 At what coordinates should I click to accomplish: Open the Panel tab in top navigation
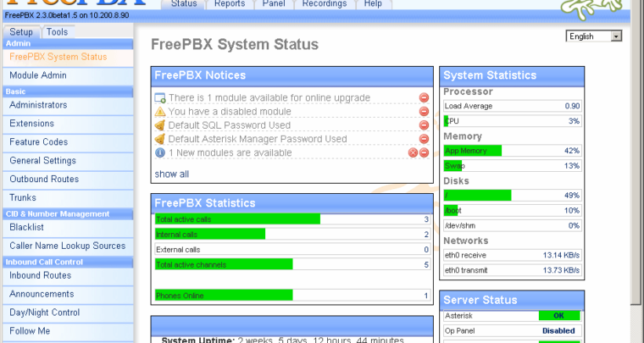click(274, 4)
